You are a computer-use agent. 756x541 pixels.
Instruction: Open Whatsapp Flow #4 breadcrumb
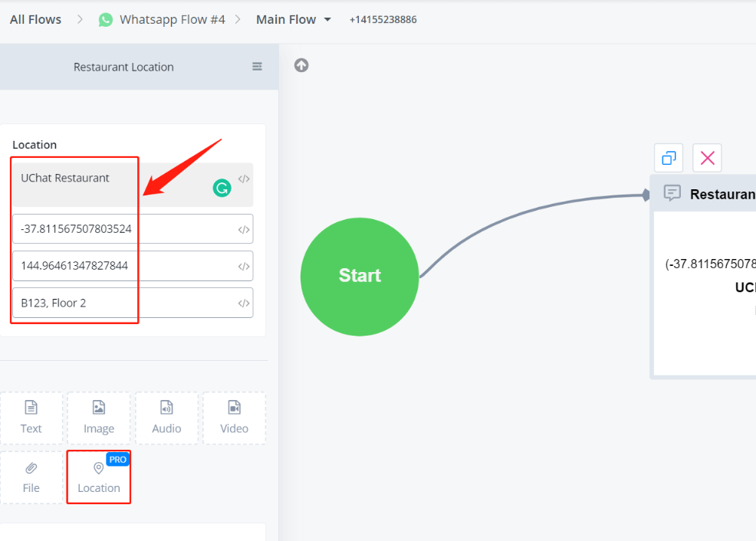(x=172, y=19)
